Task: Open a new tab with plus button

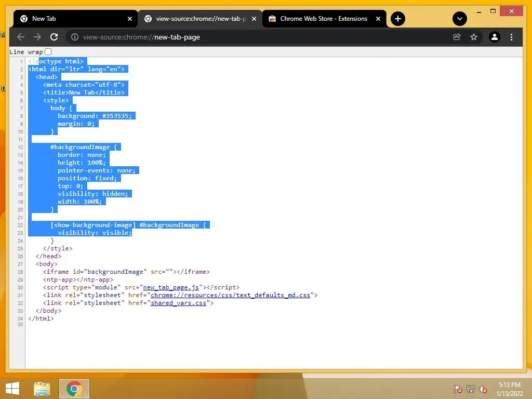Action: (x=398, y=19)
